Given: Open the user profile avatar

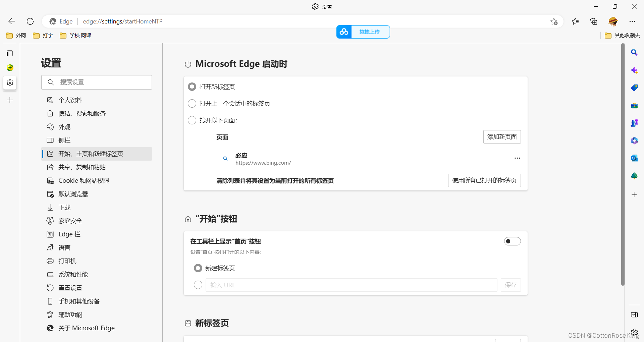Looking at the screenshot, I should 613,21.
